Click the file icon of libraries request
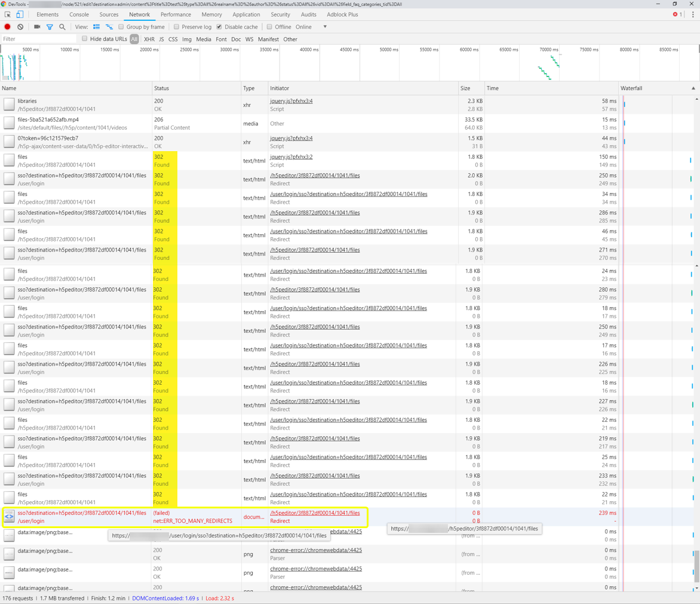 (9, 105)
